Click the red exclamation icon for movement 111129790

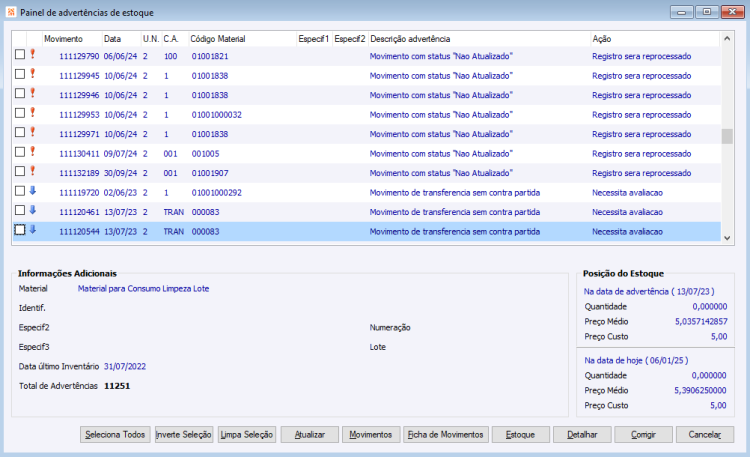tap(33, 54)
